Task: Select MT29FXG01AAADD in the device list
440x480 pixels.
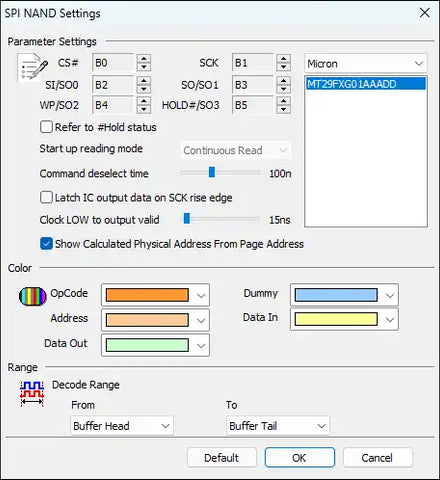Action: click(366, 84)
